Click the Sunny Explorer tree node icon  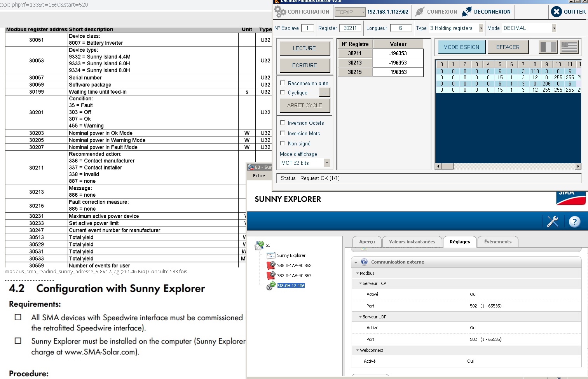(271, 255)
